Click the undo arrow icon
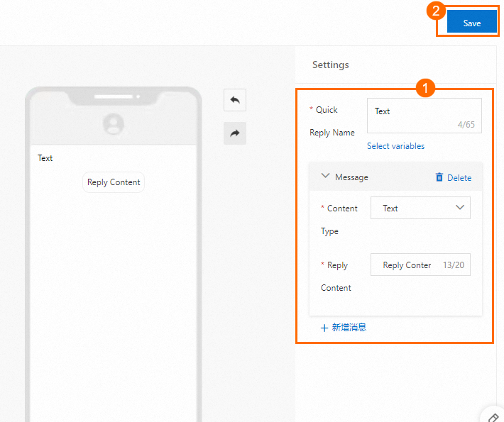The image size is (504, 422). (235, 100)
